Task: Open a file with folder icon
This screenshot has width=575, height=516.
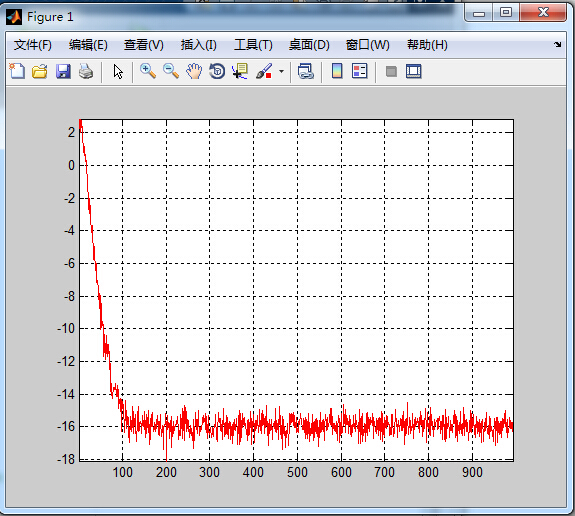Action: pyautogui.click(x=40, y=71)
